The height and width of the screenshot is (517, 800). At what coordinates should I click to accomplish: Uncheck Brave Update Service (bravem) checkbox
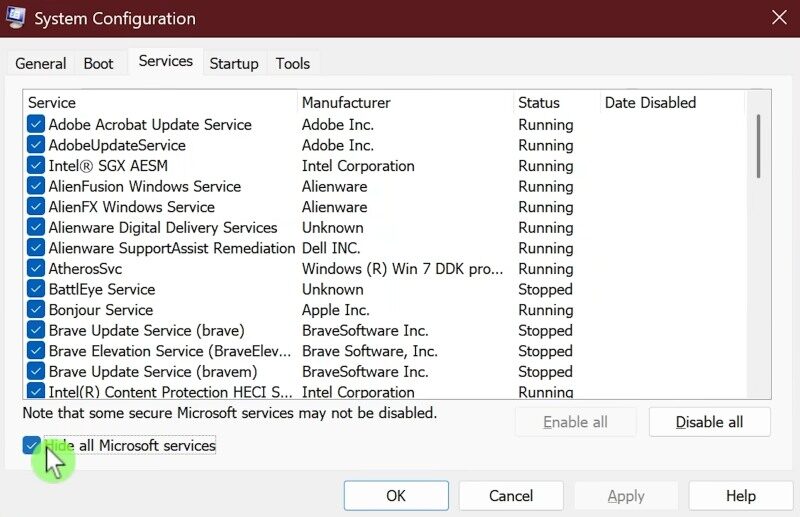36,371
